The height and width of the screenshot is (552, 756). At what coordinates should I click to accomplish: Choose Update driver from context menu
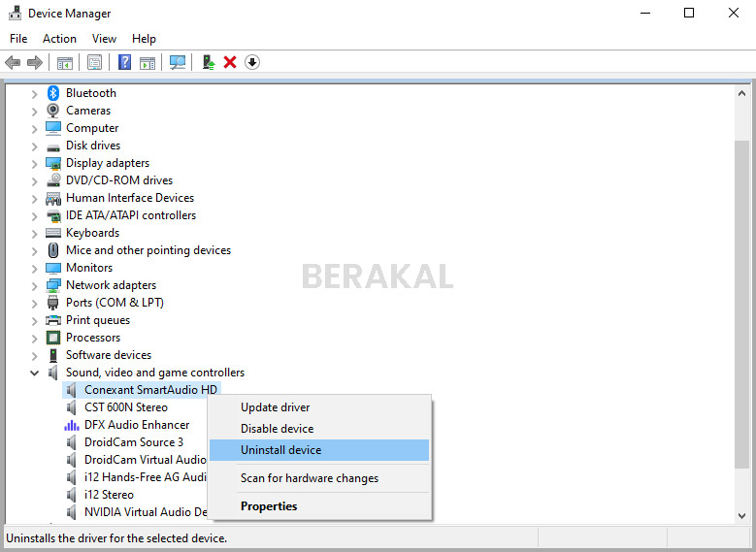pos(319,407)
